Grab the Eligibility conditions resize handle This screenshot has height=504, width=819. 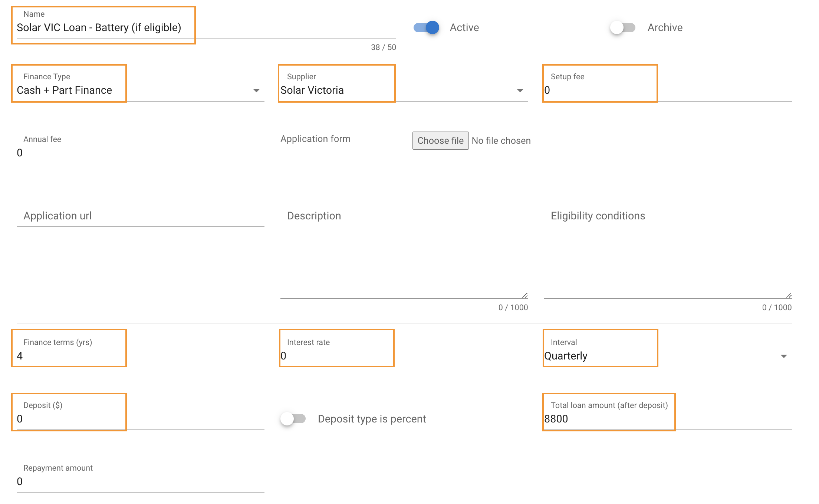789,295
